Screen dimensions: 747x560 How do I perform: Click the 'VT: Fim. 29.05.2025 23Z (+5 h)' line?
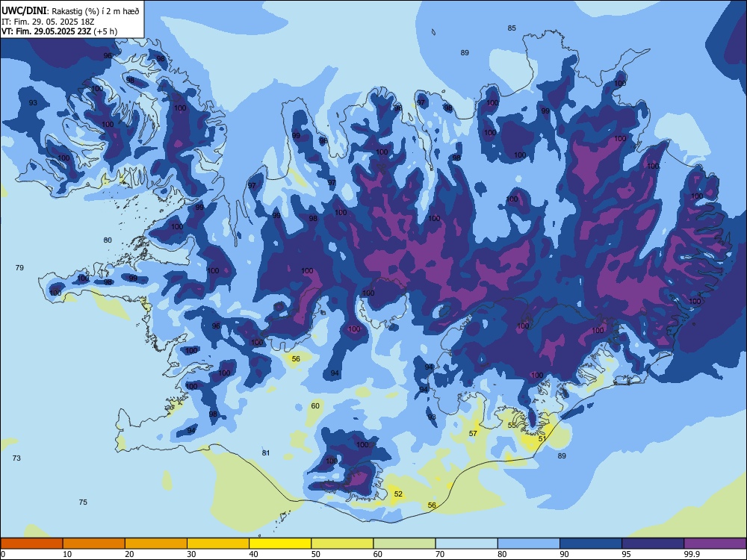point(59,31)
